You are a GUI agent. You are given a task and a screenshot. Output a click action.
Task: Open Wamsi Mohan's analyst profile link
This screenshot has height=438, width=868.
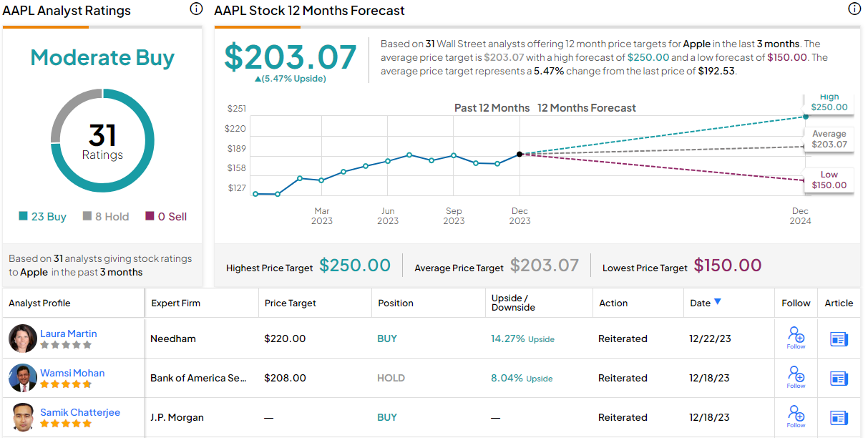tap(72, 373)
